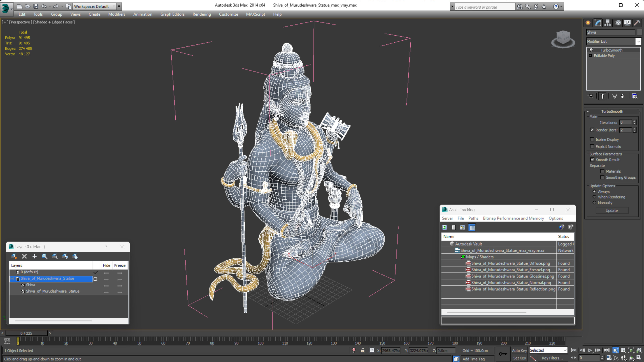Enable Separate by Materials checkbox
Image resolution: width=644 pixels, height=362 pixels.
pos(602,171)
